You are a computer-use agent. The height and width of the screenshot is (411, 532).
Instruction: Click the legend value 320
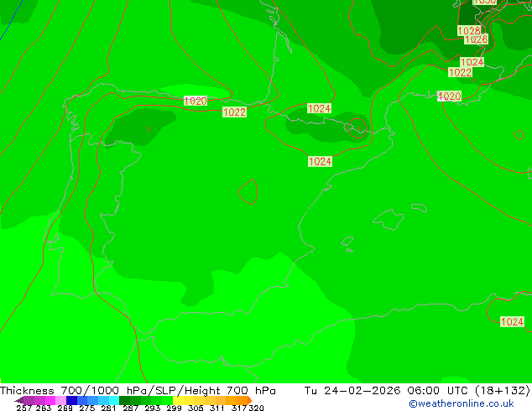coord(256,408)
